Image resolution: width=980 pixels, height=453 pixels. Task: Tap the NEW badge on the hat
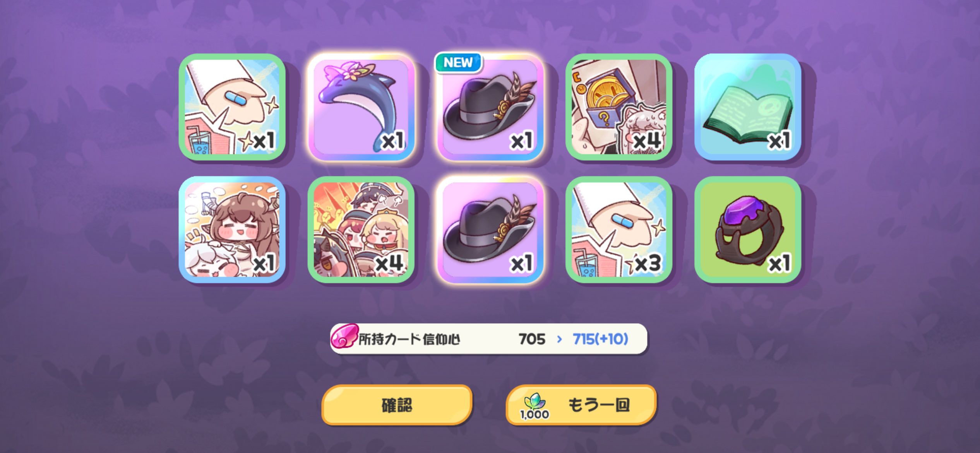pyautogui.click(x=458, y=62)
